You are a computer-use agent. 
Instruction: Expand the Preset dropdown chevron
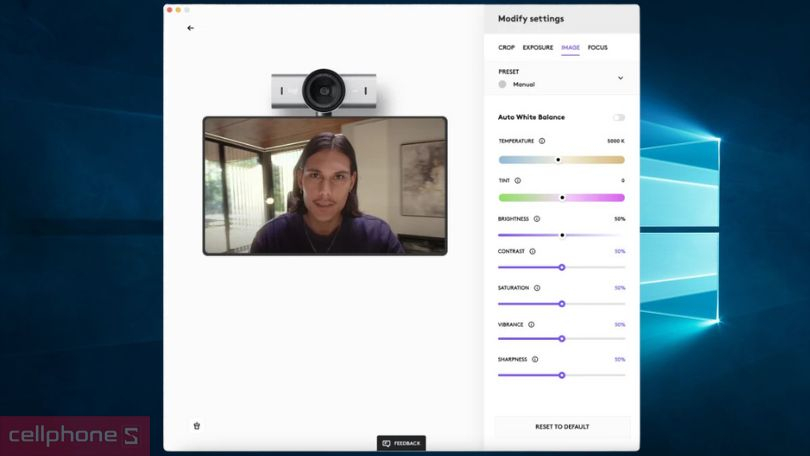620,78
